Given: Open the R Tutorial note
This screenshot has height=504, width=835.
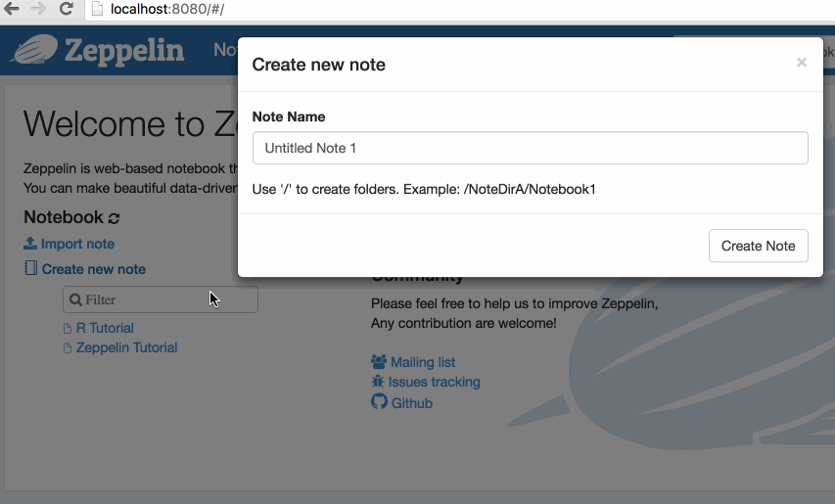Looking at the screenshot, I should (x=105, y=328).
